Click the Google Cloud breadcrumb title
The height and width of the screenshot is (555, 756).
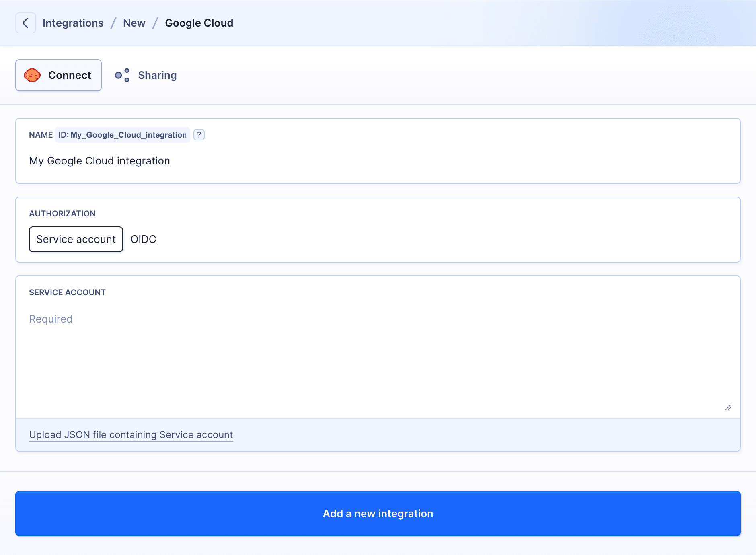199,23
